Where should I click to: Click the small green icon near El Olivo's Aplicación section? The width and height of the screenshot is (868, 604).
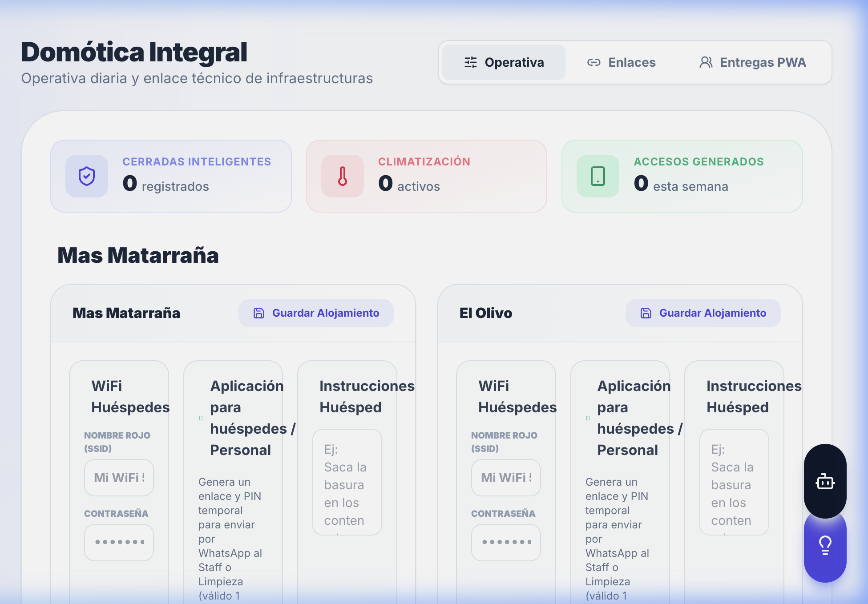click(588, 418)
